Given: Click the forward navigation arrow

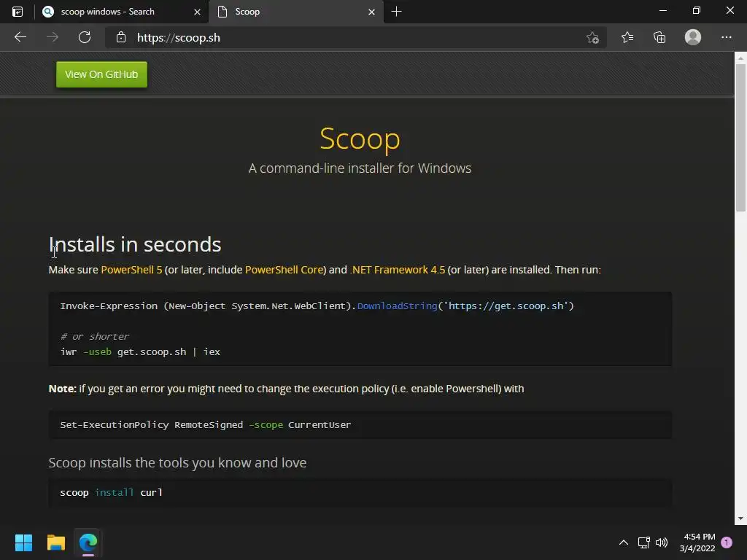Looking at the screenshot, I should click(53, 37).
